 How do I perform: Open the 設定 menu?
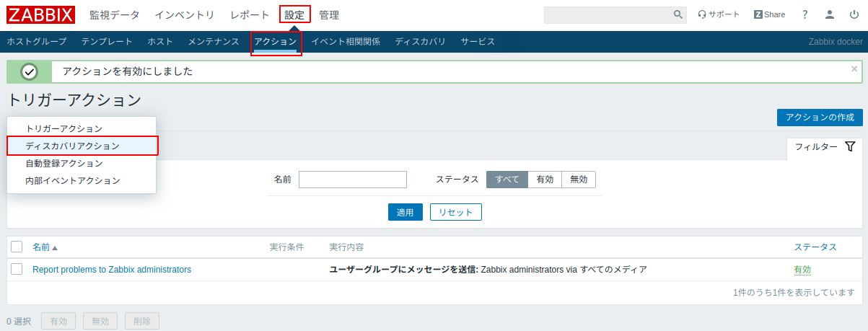pos(294,14)
